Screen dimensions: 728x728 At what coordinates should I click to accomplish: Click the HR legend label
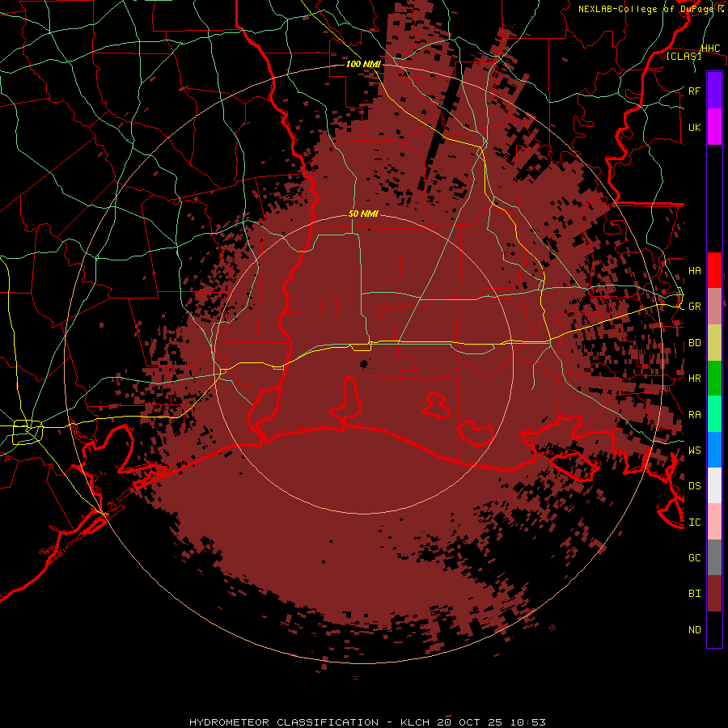(x=695, y=379)
